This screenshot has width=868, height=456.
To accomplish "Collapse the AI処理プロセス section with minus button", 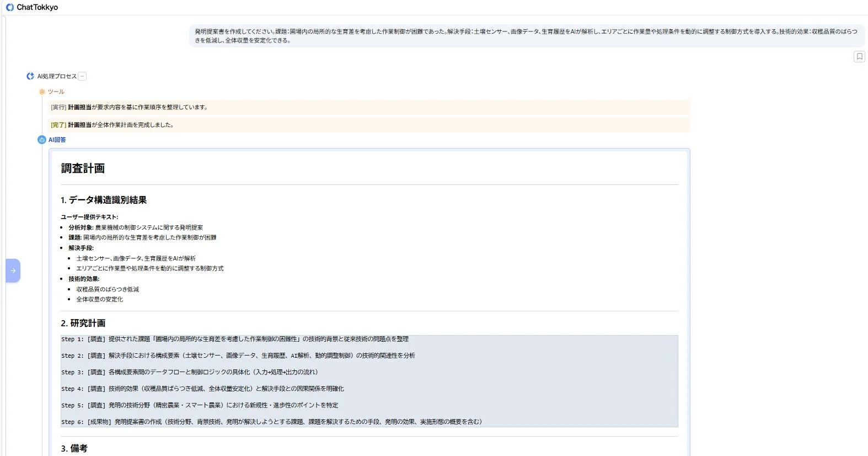I will pyautogui.click(x=82, y=76).
